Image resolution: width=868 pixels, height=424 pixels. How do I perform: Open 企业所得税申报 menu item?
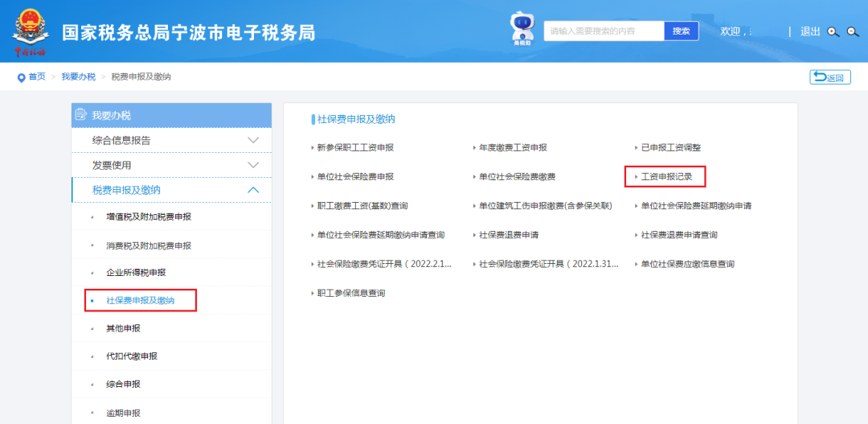136,273
